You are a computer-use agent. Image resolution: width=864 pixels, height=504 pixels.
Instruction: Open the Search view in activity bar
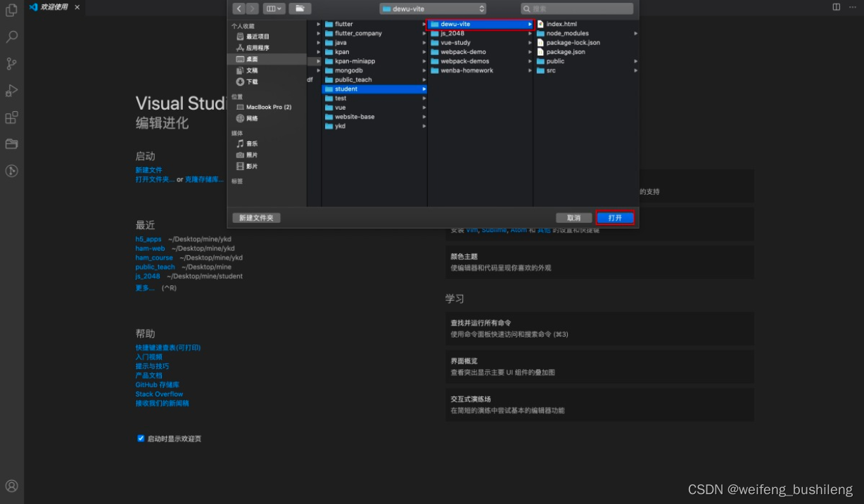pyautogui.click(x=11, y=37)
